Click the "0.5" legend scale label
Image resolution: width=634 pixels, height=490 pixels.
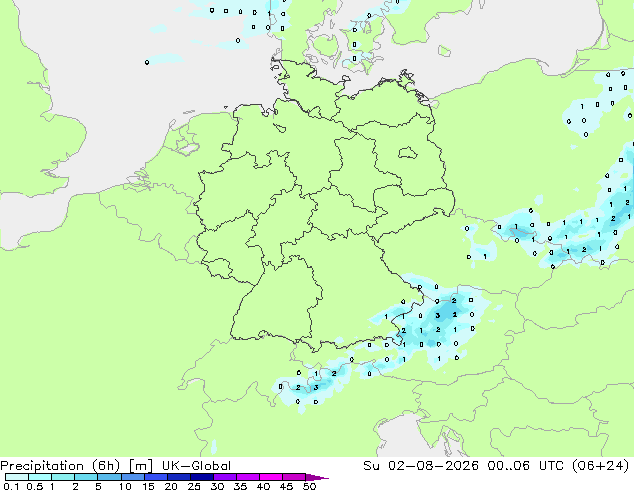point(34,486)
